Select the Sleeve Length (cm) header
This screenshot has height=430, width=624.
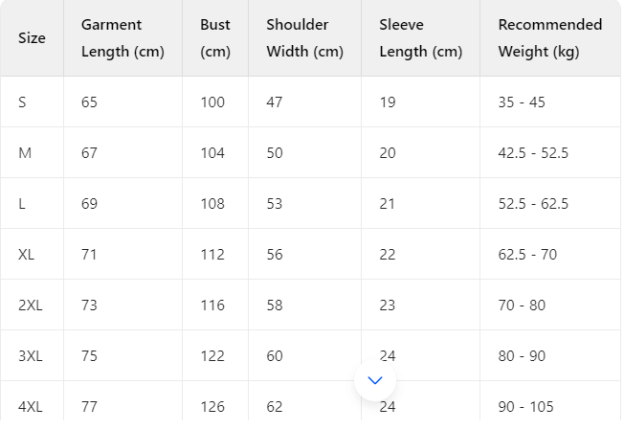418,38
